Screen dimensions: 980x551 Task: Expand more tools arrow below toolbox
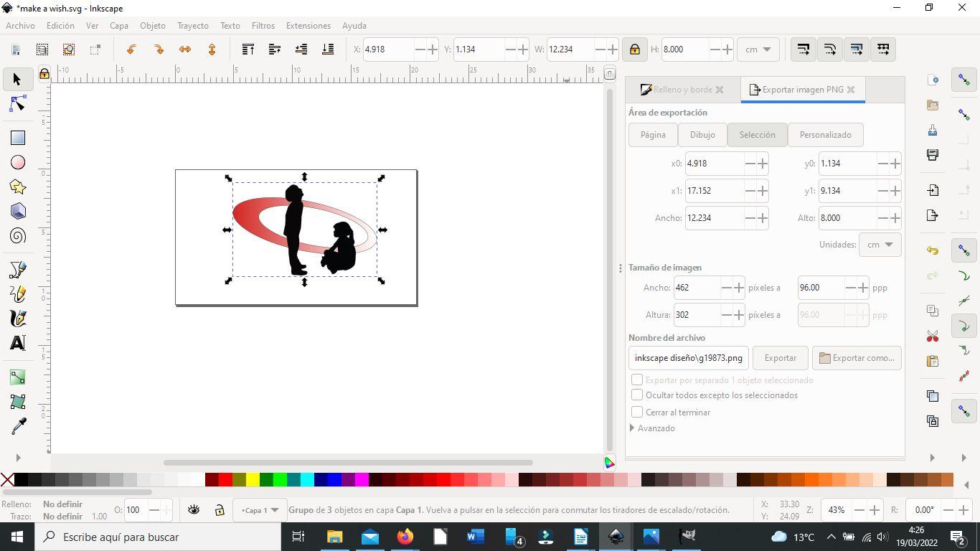point(18,458)
